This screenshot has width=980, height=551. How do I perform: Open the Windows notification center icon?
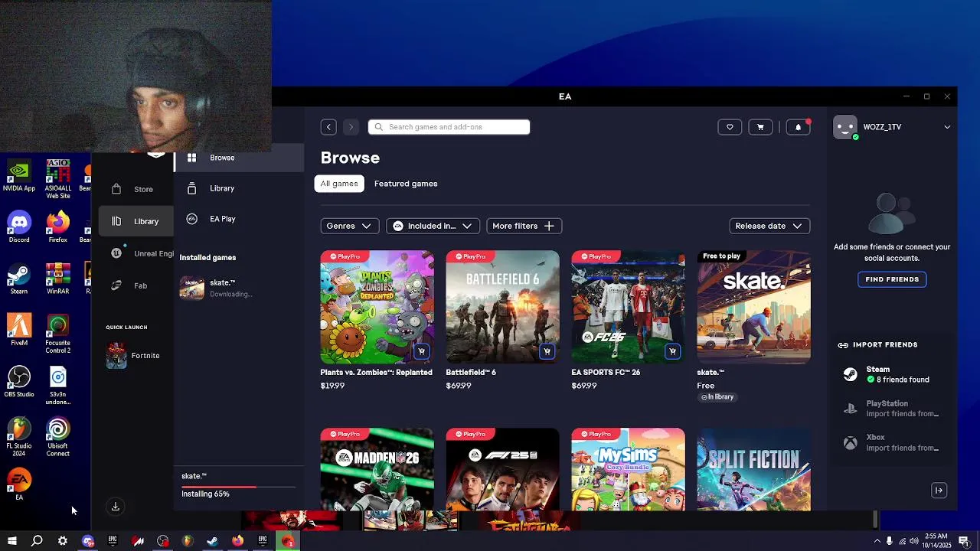click(963, 541)
